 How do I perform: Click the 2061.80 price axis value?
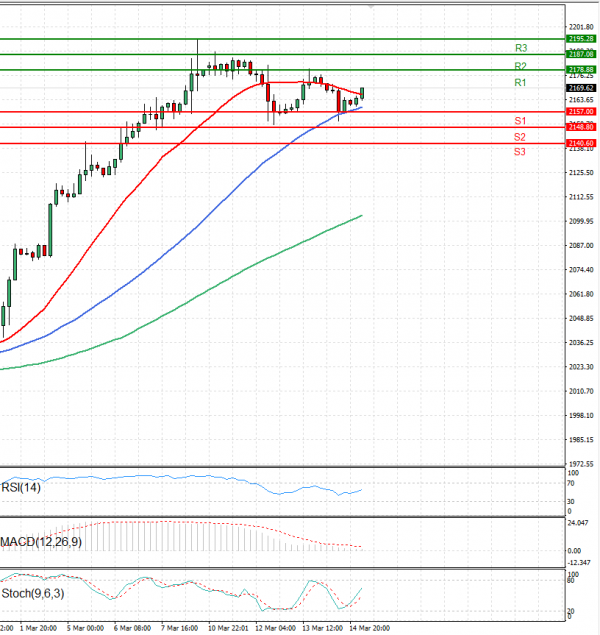coord(581,294)
